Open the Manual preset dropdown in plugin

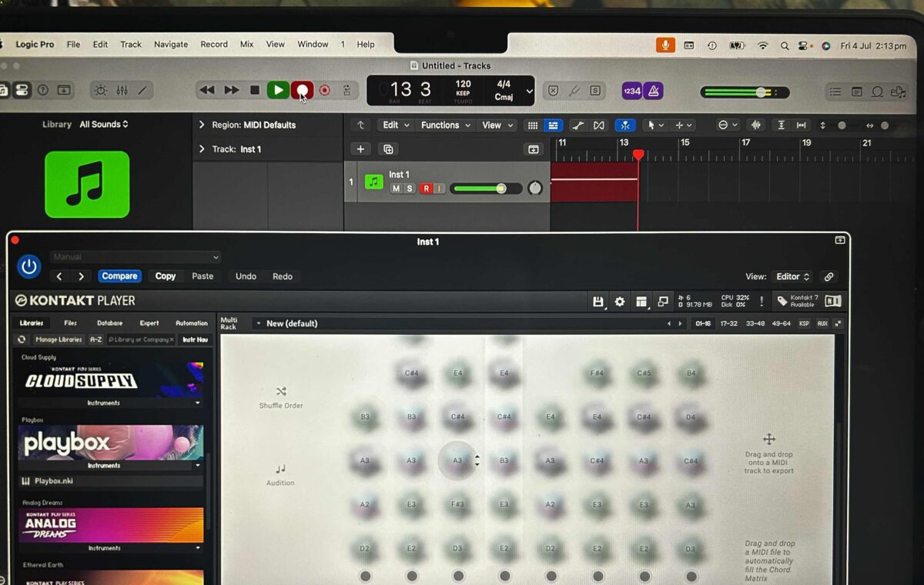[136, 257]
